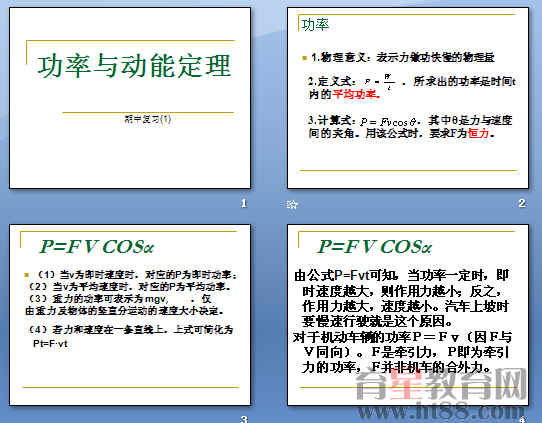Select the title slide 功率与动能定理 thumbnail
This screenshot has height=423, width=542.
tap(130, 98)
